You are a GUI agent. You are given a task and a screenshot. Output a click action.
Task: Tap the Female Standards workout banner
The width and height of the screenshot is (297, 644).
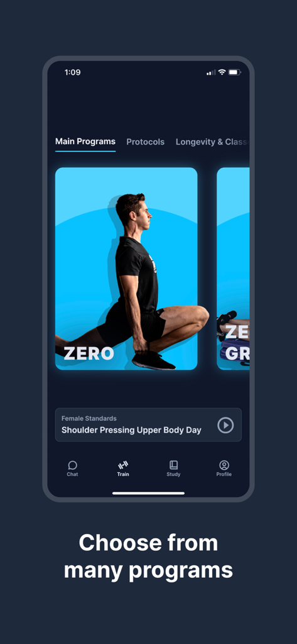pos(148,425)
